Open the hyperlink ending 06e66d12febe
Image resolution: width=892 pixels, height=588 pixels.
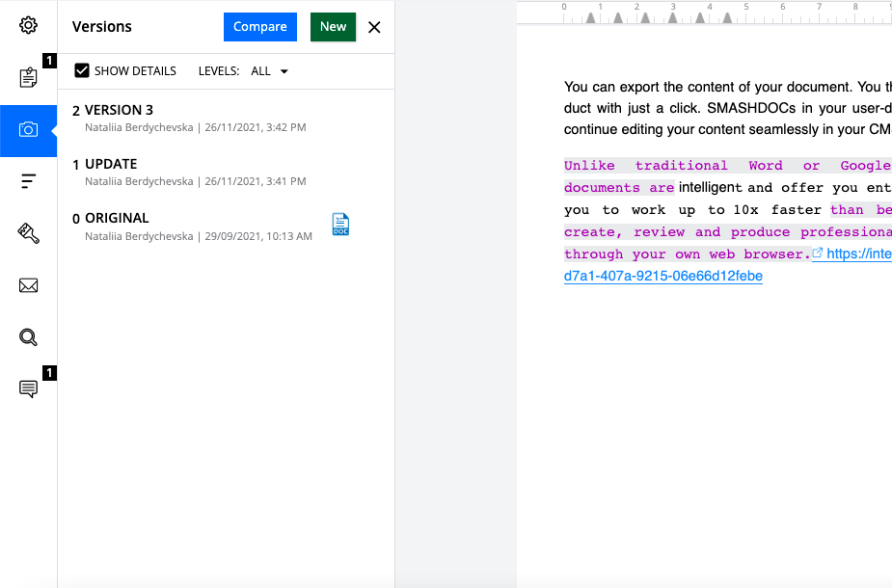(663, 276)
